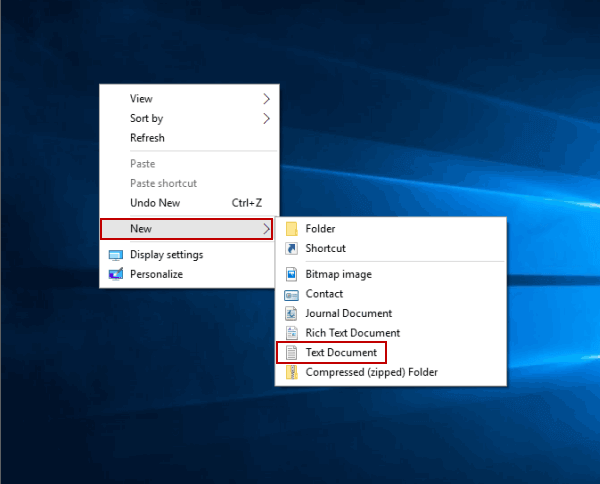600x484 pixels.
Task: Select the Paste shortcut entry
Action: pyautogui.click(x=189, y=183)
